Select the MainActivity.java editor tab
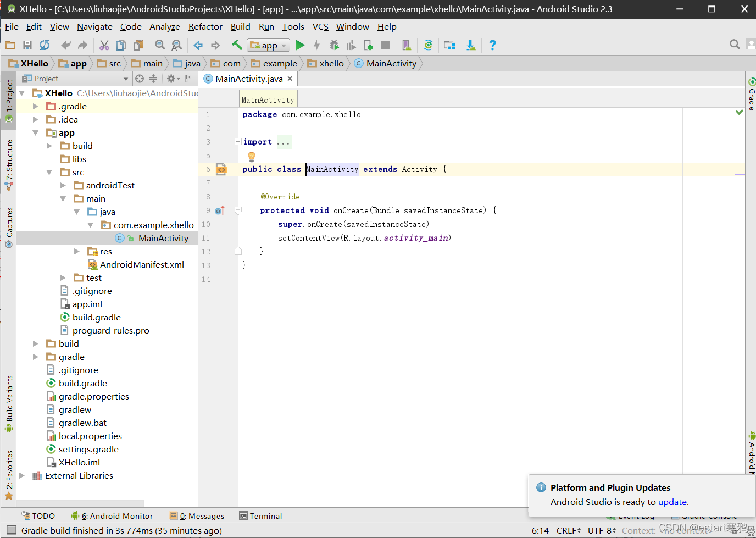756x538 pixels. (x=248, y=79)
